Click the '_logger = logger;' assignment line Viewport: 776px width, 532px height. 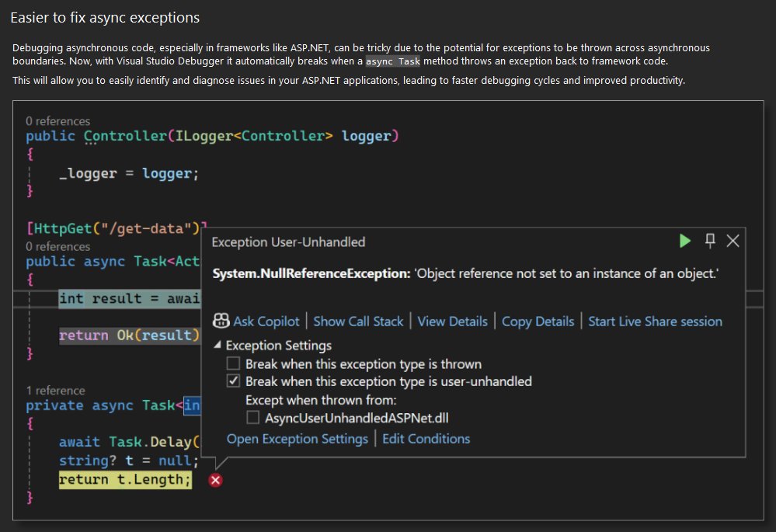(129, 174)
